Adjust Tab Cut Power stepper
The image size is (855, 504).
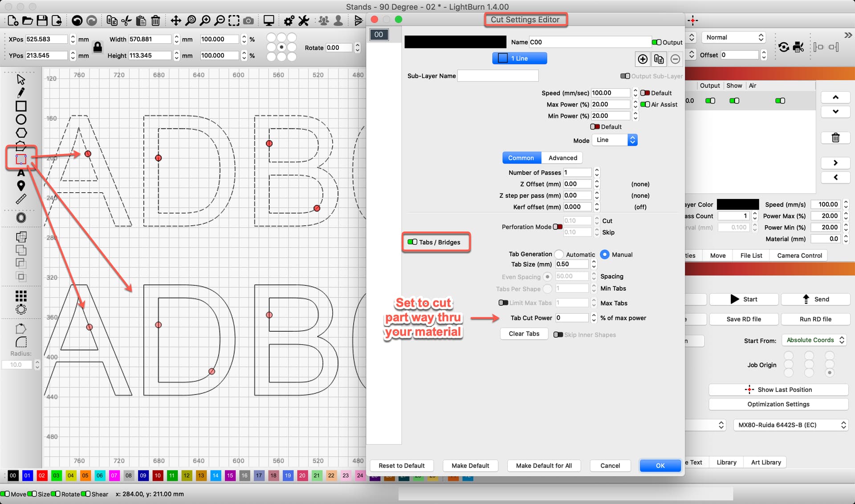(x=594, y=318)
